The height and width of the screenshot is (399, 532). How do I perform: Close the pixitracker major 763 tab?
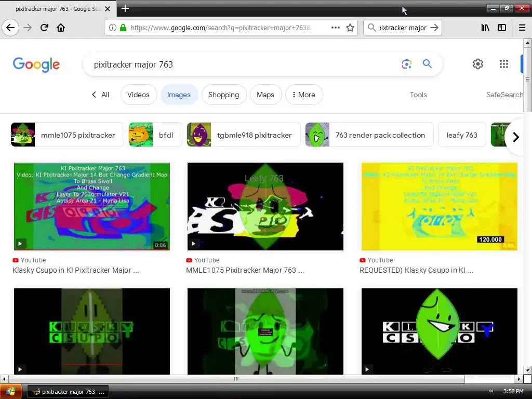point(108,9)
